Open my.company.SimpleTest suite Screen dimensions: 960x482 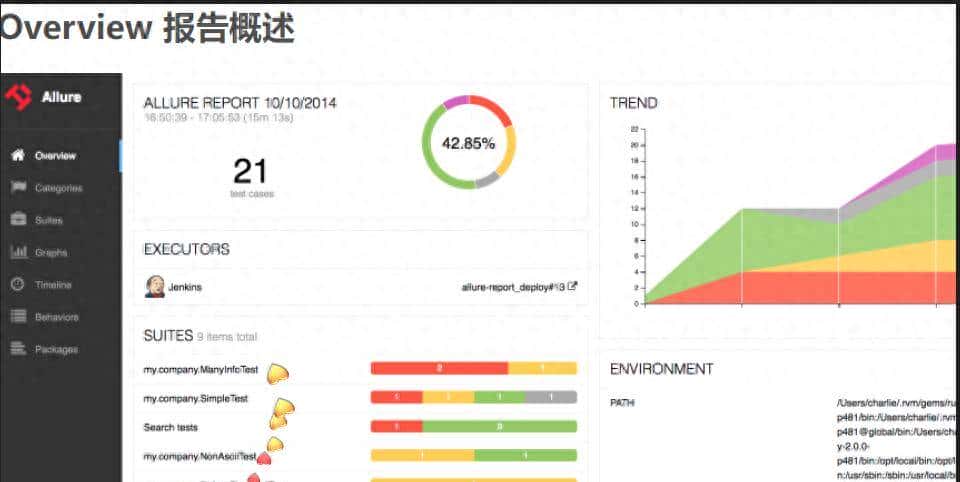click(x=196, y=399)
